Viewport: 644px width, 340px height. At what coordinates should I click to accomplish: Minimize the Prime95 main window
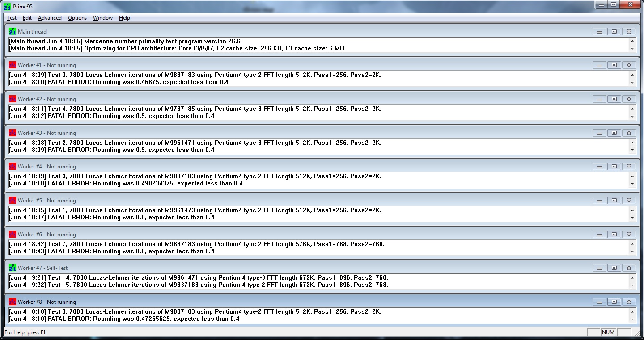tap(601, 4)
